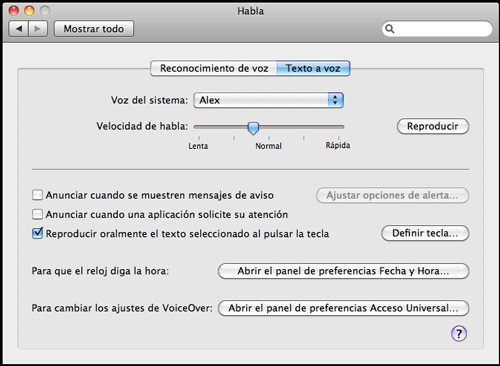The height and width of the screenshot is (366, 500).
Task: Open the Voz del sistema dropdown showing Alex
Action: pos(268,100)
